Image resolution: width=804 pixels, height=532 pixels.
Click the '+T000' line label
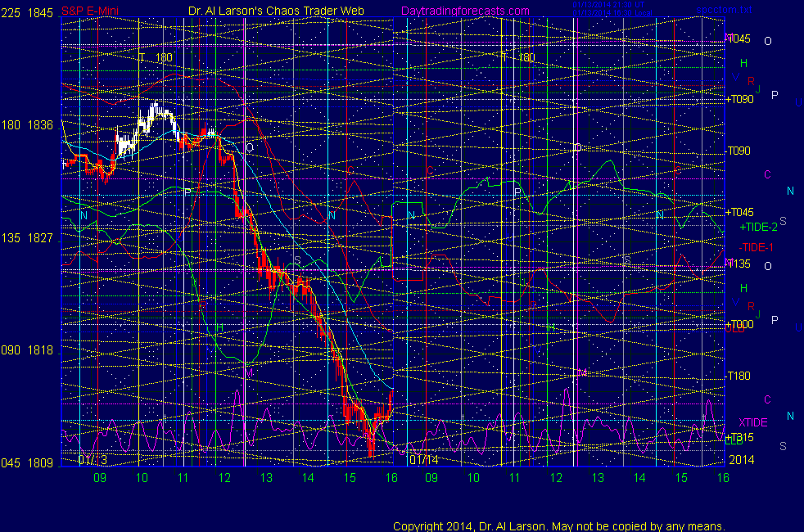[x=739, y=324]
